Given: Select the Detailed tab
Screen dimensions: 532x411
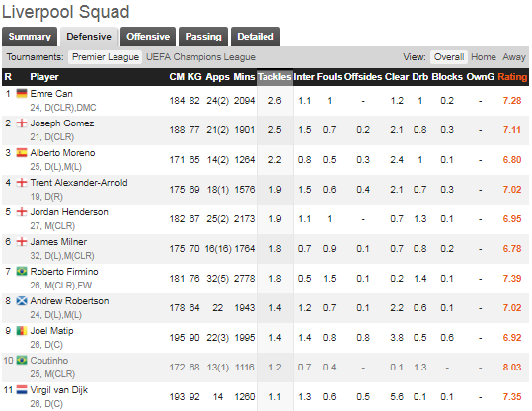Looking at the screenshot, I should coord(256,37).
